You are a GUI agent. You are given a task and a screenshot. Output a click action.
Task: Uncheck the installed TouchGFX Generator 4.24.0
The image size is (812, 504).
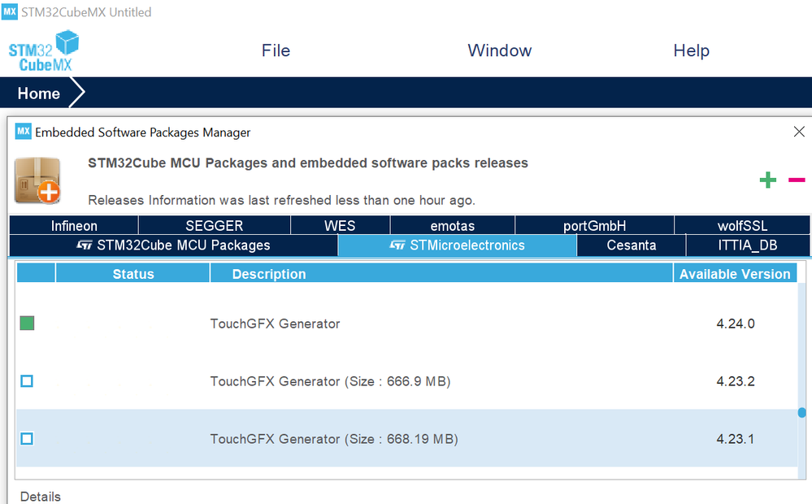[x=26, y=323]
